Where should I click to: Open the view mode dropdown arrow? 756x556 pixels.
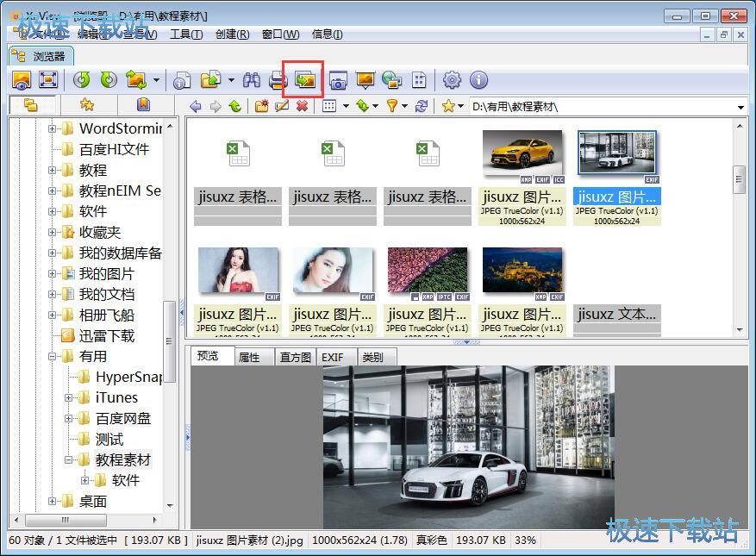pos(346,106)
